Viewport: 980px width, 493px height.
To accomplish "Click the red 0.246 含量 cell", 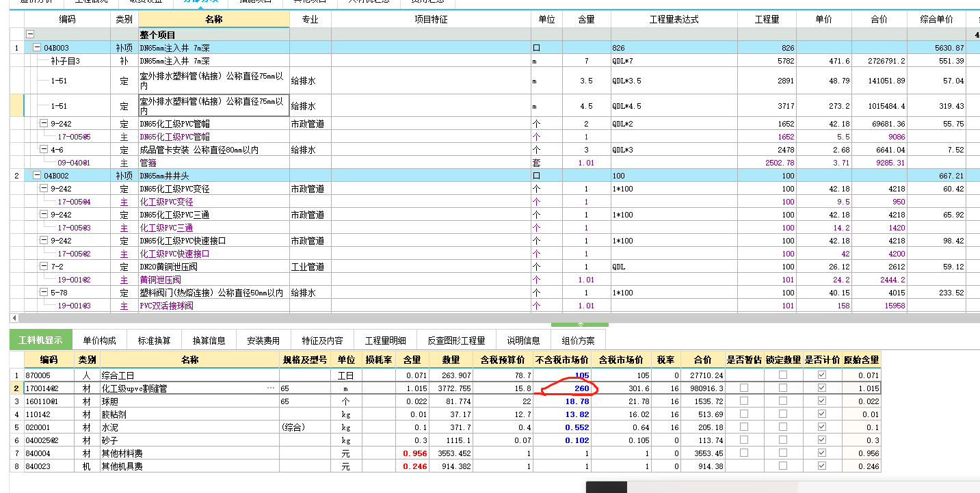I will (412, 466).
